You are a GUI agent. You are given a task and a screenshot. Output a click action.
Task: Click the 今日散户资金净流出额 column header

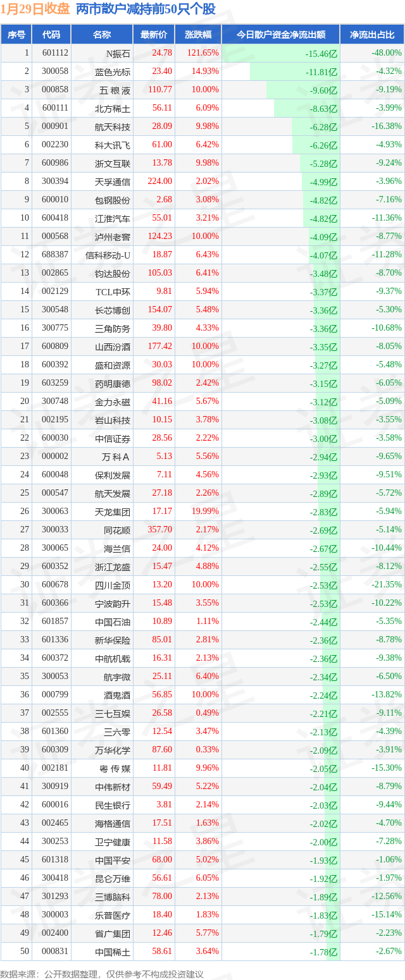(x=281, y=35)
